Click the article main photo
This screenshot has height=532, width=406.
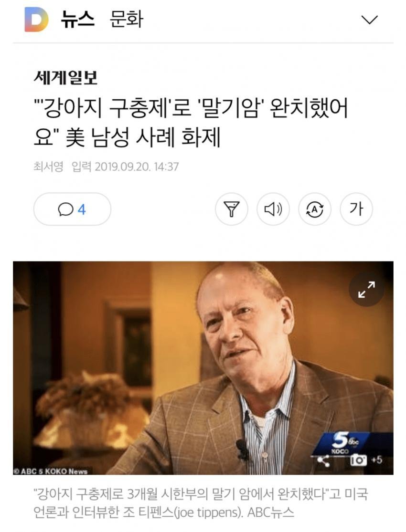[203, 368]
